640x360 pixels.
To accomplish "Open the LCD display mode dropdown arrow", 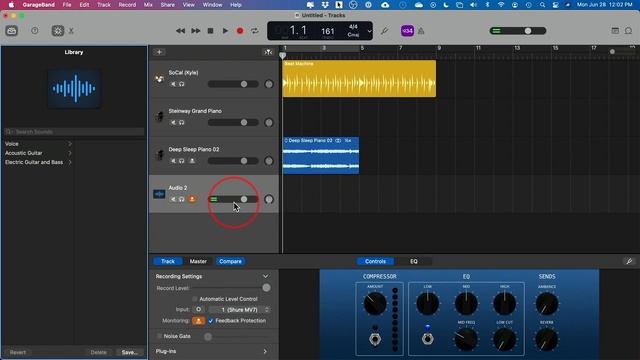I will click(369, 31).
